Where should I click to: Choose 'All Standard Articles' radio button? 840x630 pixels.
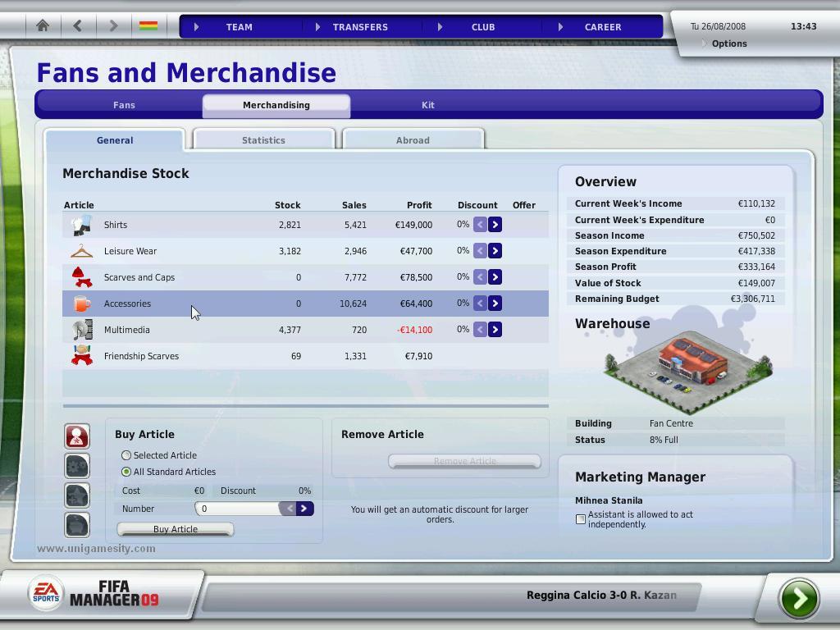(126, 472)
